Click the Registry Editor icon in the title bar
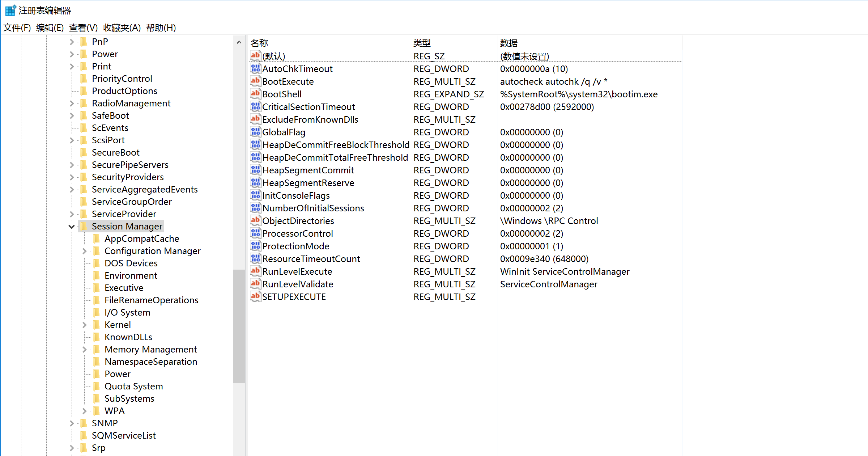868x456 pixels. coord(10,10)
